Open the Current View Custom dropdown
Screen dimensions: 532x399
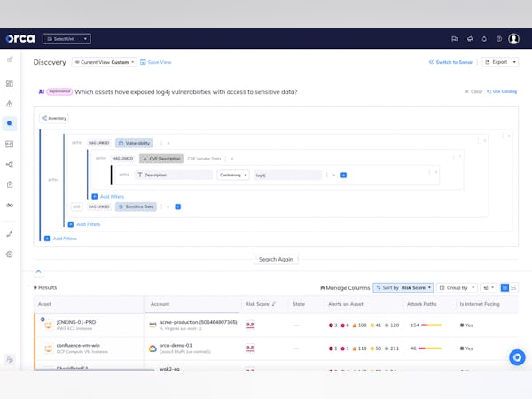coord(104,62)
